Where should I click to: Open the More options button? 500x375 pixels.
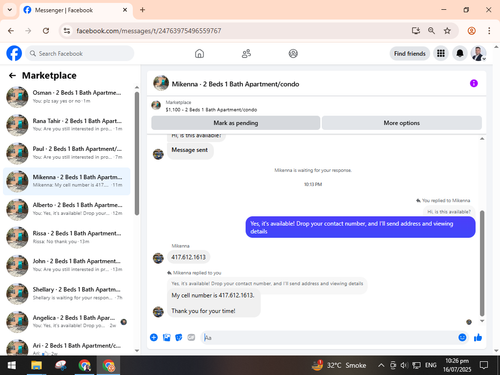[x=402, y=123]
